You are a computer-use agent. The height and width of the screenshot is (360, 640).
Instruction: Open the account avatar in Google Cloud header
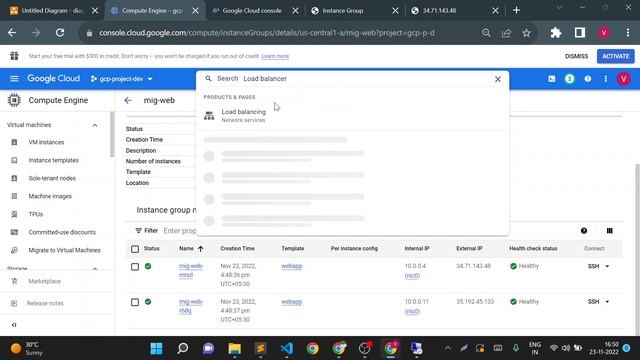[x=623, y=79]
